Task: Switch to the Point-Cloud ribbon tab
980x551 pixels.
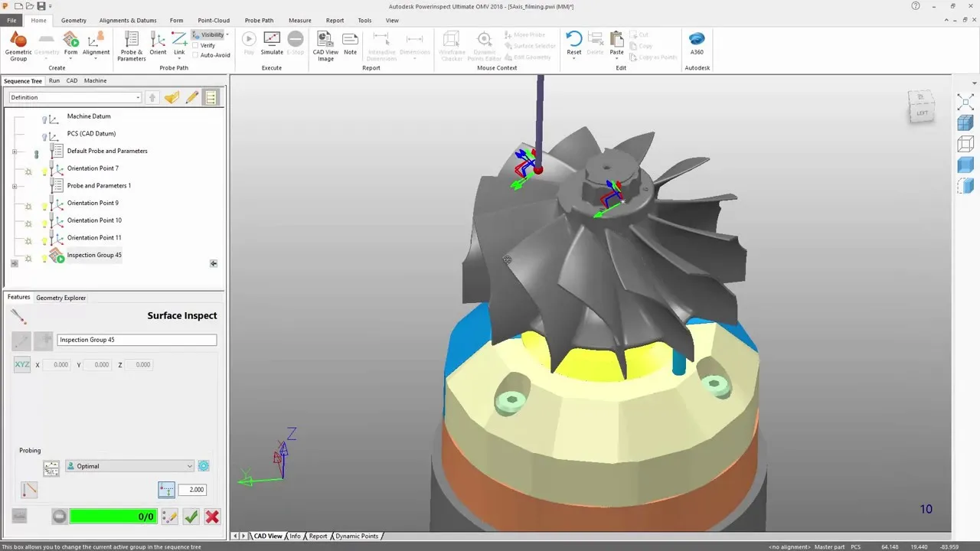Action: (214, 21)
